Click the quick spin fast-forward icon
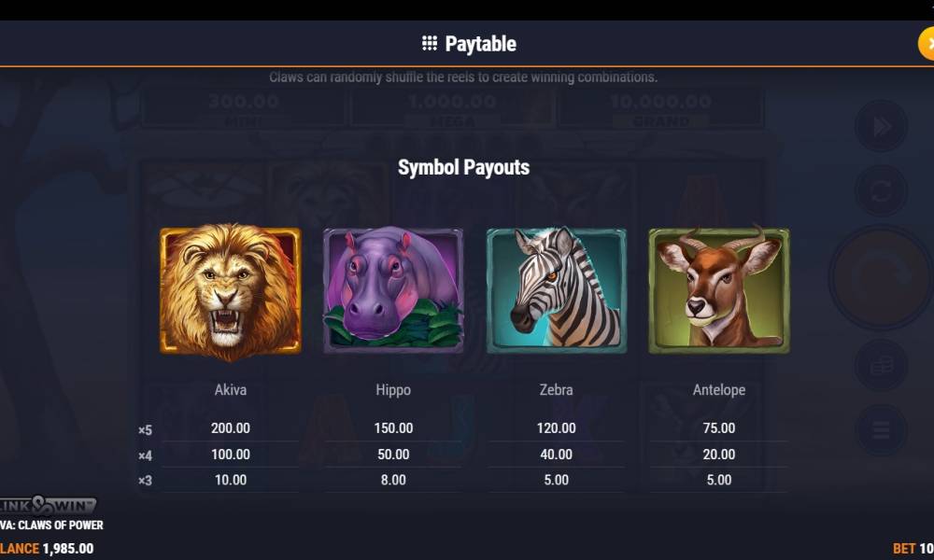Screen dimensions: 934x560 pos(881,126)
